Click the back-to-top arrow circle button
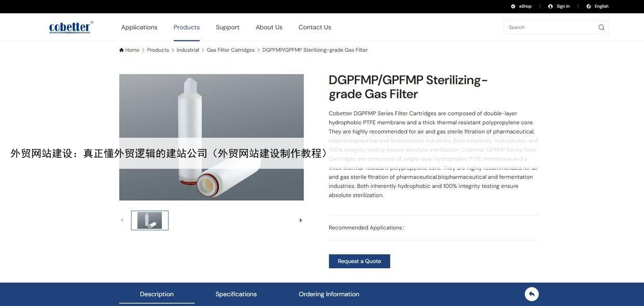Screen dimensions: 644x306 (x=531, y=294)
